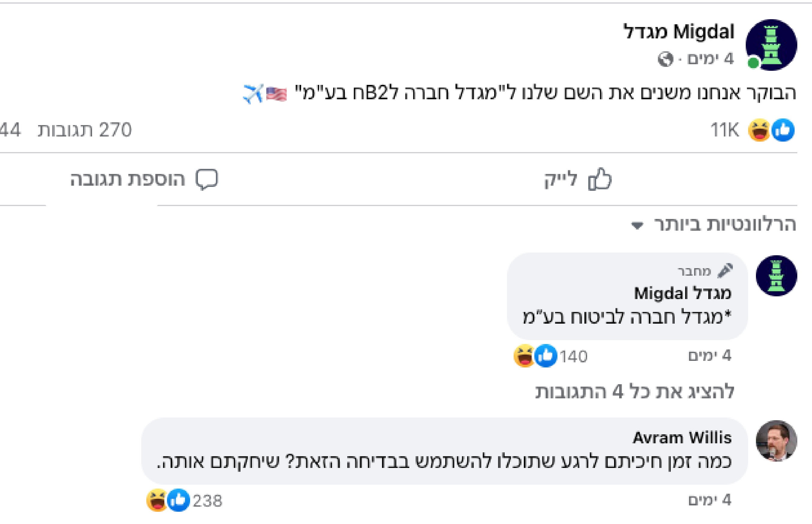Open the post's laughing reaction emoji
812x524 pixels.
(759, 130)
